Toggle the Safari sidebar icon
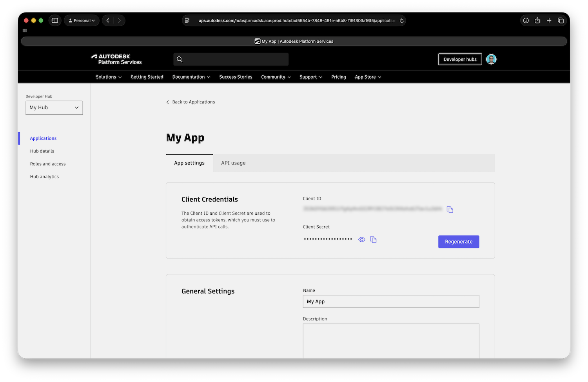The image size is (588, 382). (55, 20)
